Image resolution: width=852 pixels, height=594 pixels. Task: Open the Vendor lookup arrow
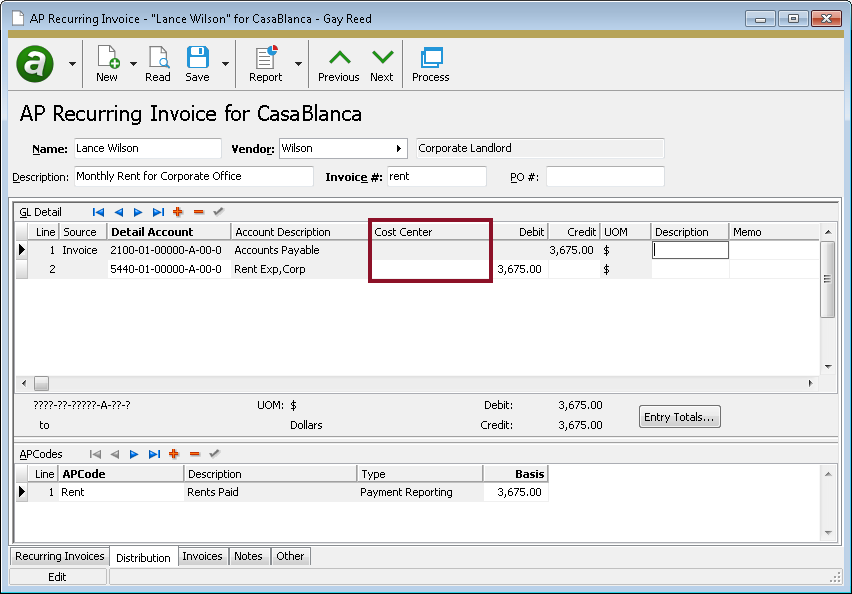[399, 149]
